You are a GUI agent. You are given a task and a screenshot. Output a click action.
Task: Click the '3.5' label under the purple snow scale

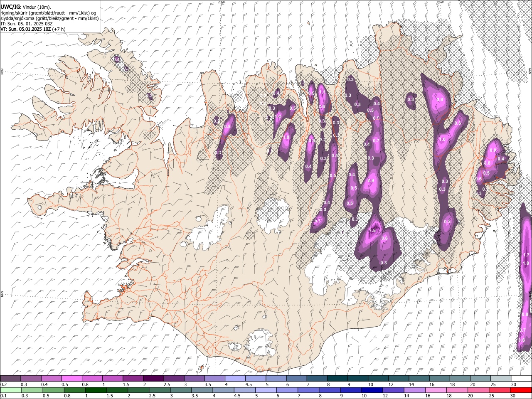207,384
